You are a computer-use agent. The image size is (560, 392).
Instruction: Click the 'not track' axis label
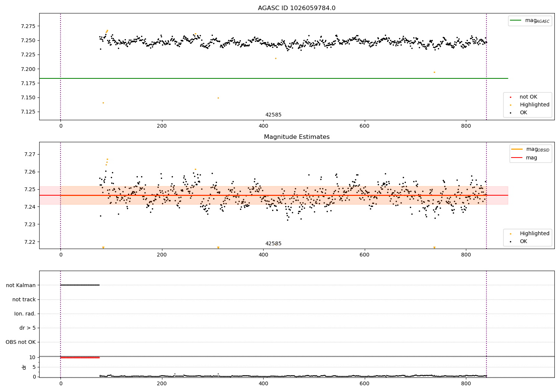(24, 299)
